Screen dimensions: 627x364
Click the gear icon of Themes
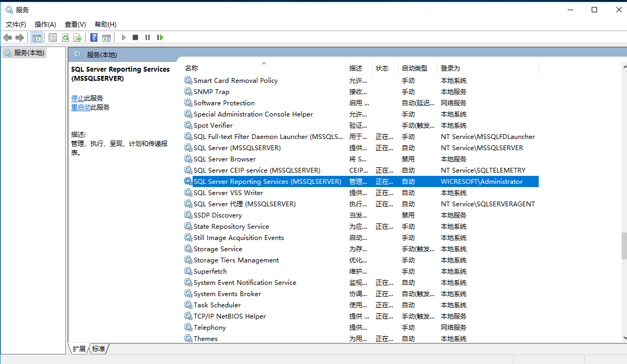tap(188, 338)
